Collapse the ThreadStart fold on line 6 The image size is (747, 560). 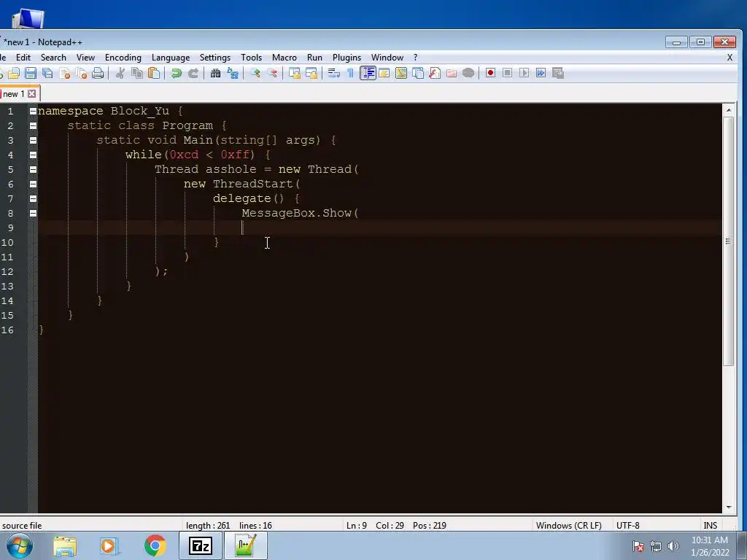33,184
